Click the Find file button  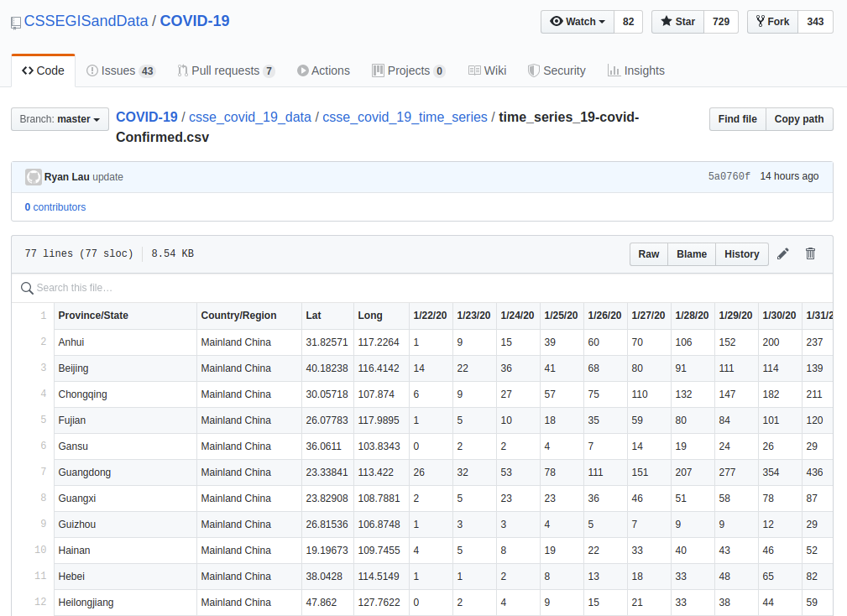click(737, 119)
